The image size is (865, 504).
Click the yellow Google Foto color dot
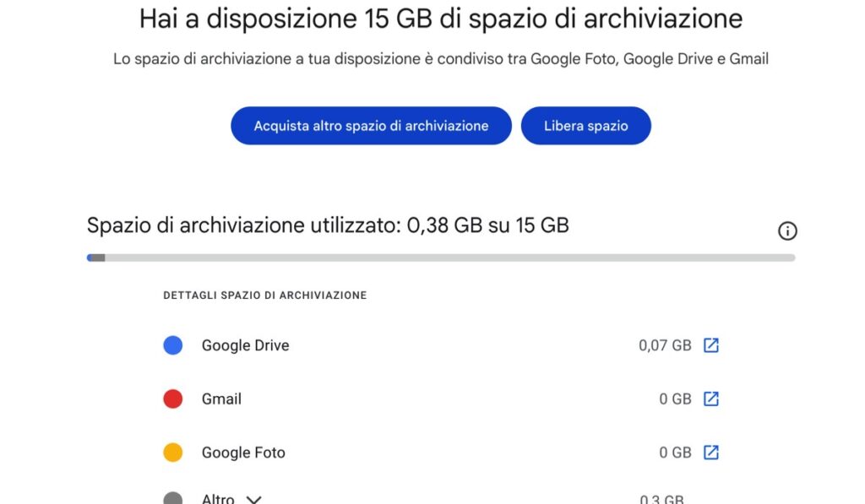point(172,453)
